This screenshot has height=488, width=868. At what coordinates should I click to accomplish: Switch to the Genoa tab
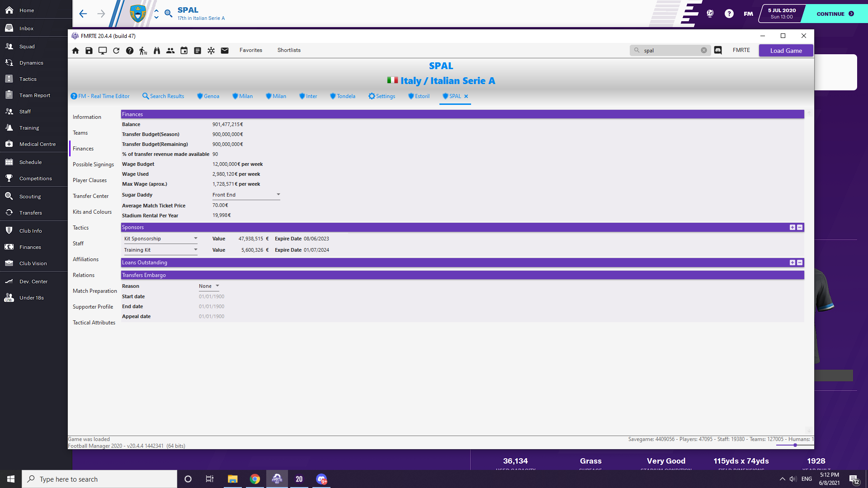click(x=208, y=96)
